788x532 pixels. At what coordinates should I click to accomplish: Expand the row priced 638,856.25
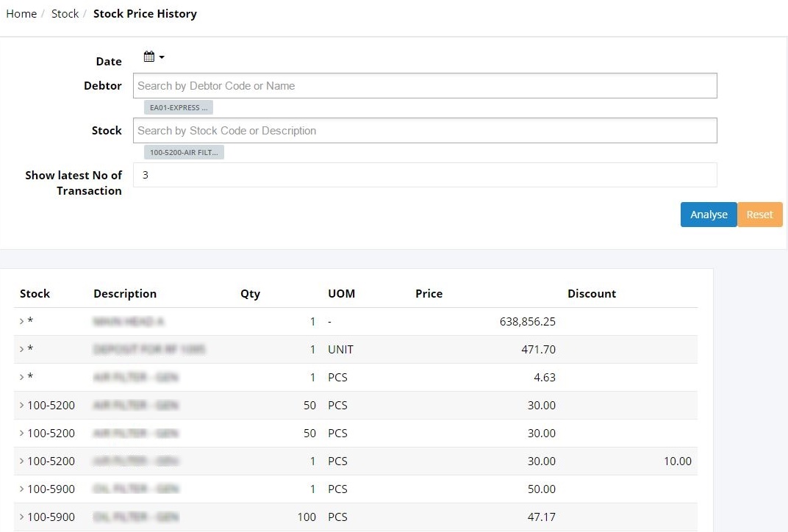(x=21, y=322)
